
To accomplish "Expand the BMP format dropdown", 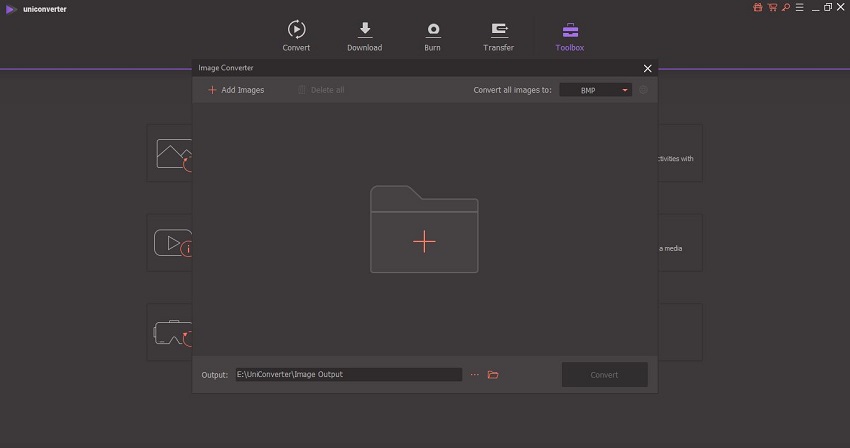I will click(595, 90).
